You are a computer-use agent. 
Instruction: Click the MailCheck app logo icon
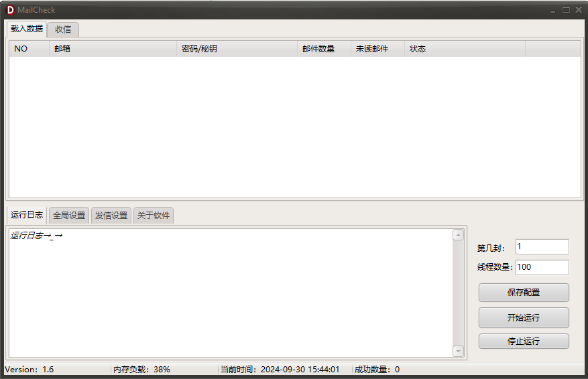(10, 10)
